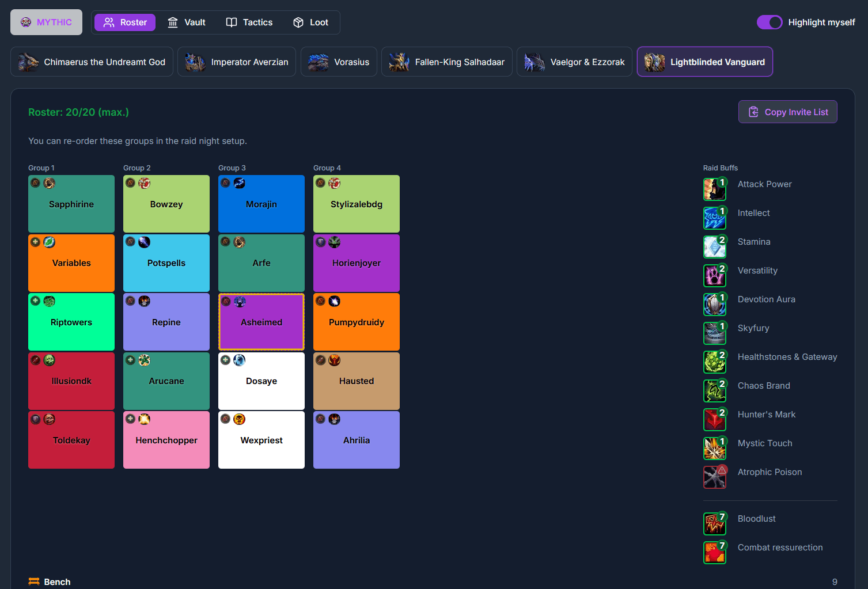Image resolution: width=868 pixels, height=589 pixels.
Task: Click the Lightblinded Vanguard boss portrait
Action: pyautogui.click(x=654, y=62)
